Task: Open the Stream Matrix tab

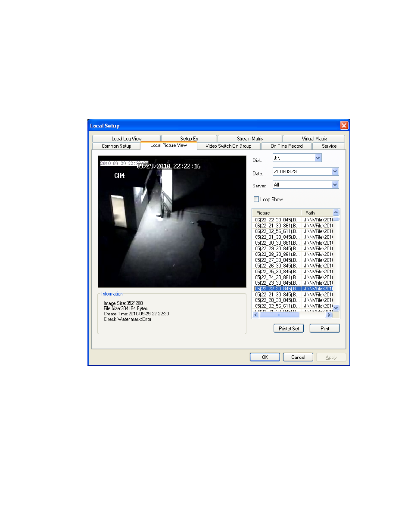Action: pos(250,139)
